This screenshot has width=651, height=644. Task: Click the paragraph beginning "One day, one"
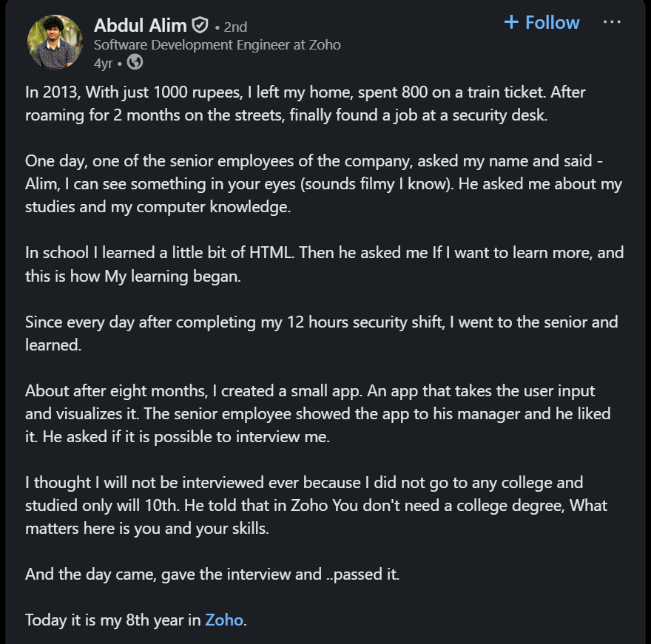[x=323, y=184]
